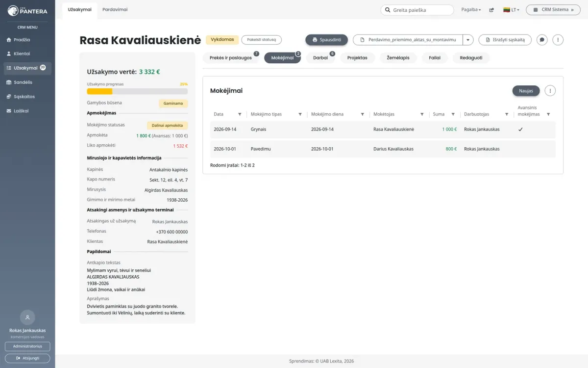588x368 pixels.
Task: Click the Administratorius button
Action: coord(27,346)
